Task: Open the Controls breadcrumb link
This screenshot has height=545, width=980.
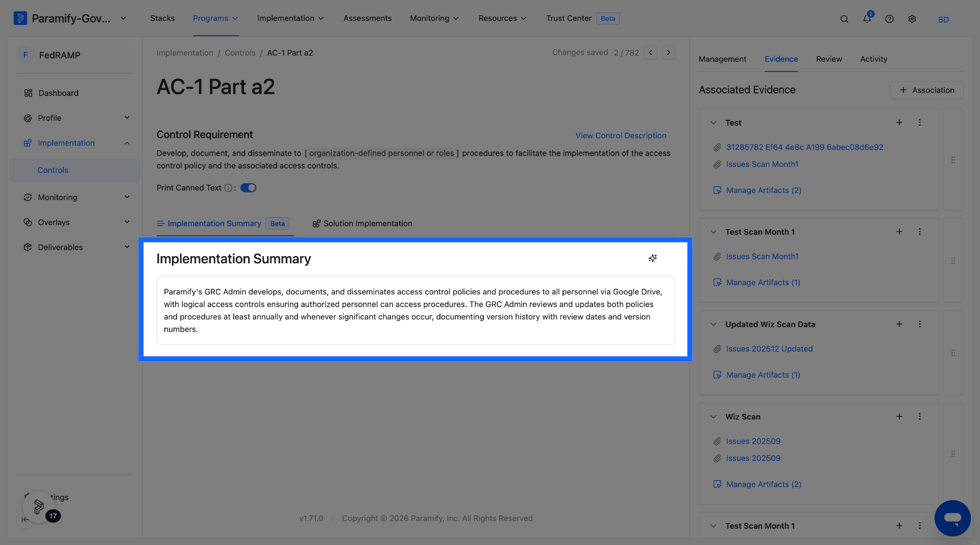Action: pos(240,53)
